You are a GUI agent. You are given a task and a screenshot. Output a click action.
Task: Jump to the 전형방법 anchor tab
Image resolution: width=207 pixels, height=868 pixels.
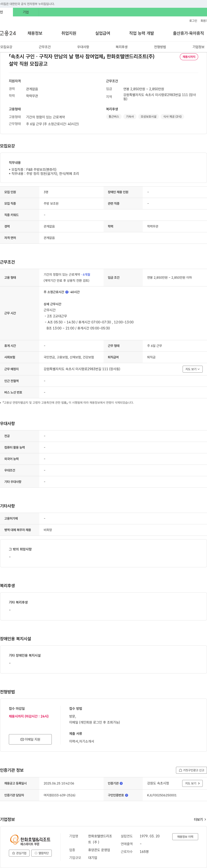[x=160, y=47]
